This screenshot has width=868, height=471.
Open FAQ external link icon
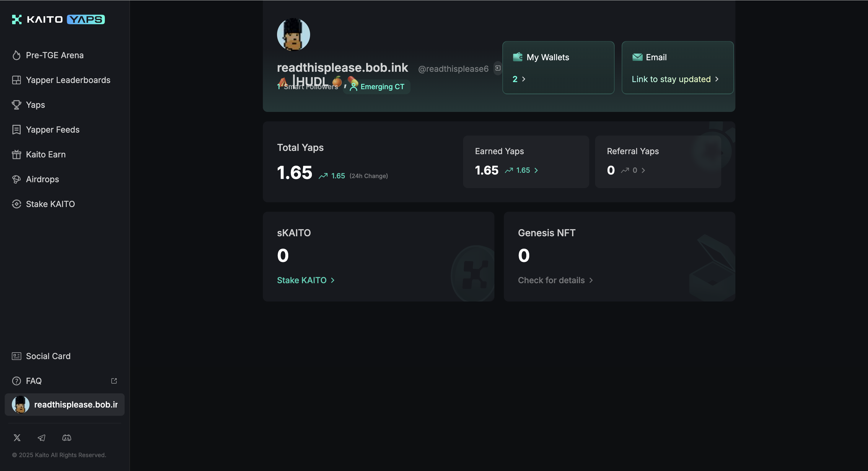click(x=114, y=381)
